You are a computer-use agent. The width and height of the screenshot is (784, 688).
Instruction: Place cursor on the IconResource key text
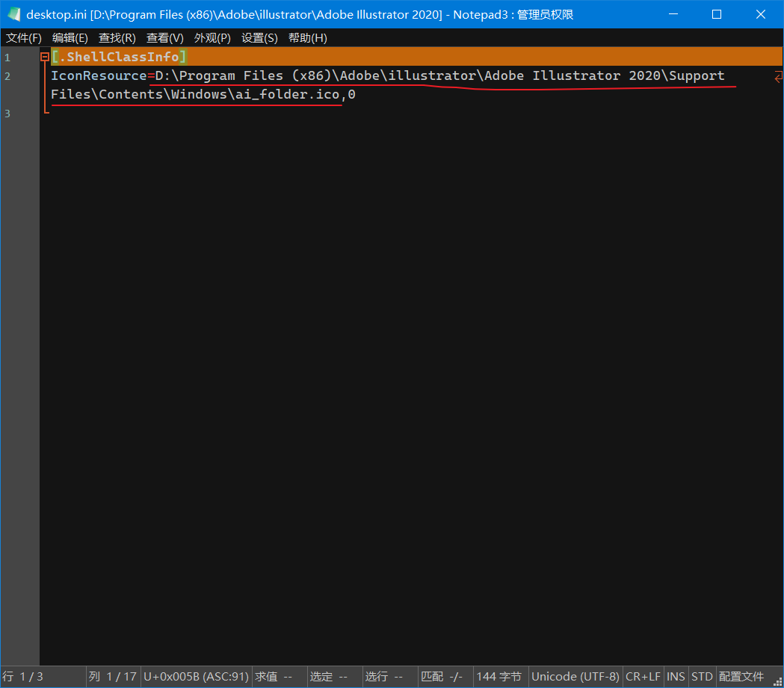(99, 76)
